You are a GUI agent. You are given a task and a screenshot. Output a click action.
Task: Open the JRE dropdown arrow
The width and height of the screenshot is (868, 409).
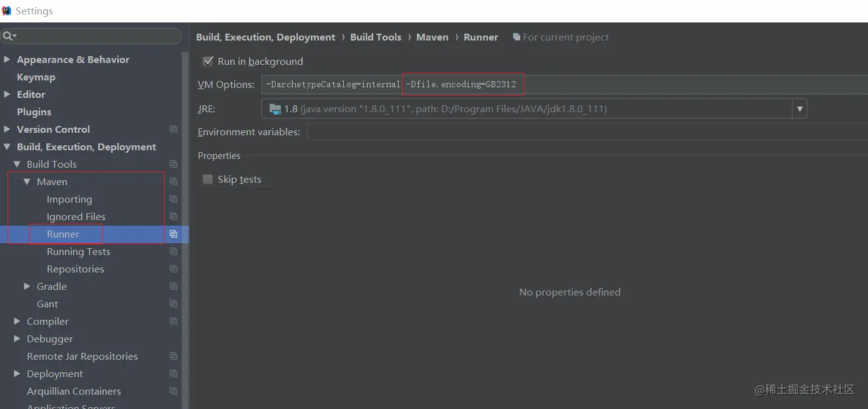[799, 109]
